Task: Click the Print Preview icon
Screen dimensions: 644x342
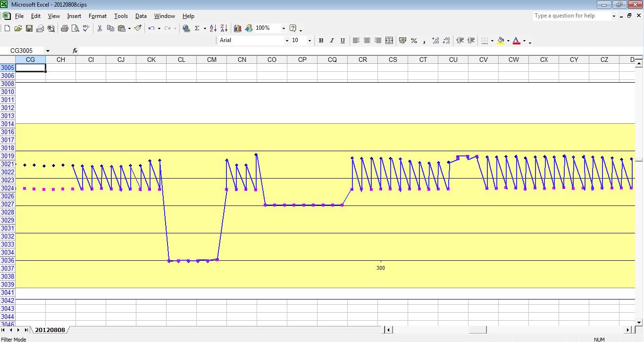Action: (75, 28)
